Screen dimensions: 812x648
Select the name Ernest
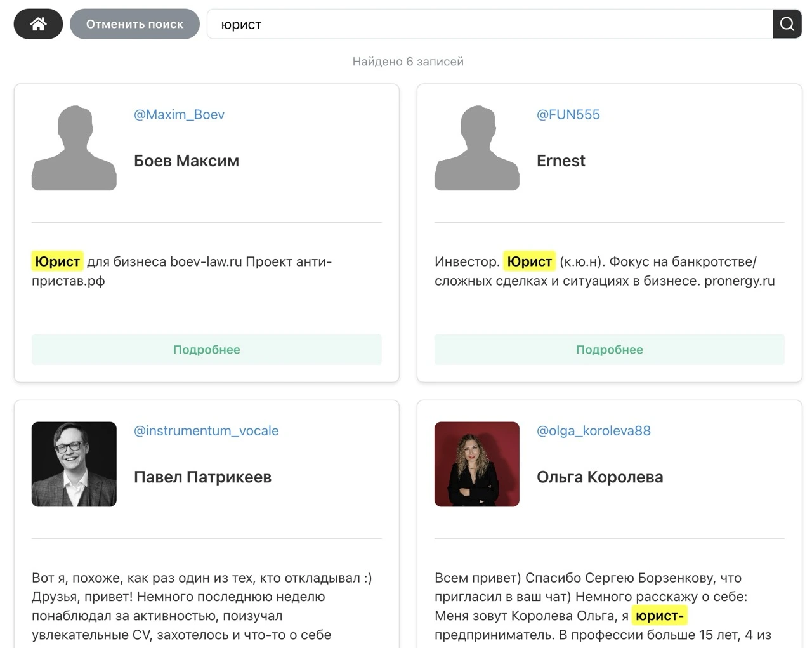click(x=561, y=161)
